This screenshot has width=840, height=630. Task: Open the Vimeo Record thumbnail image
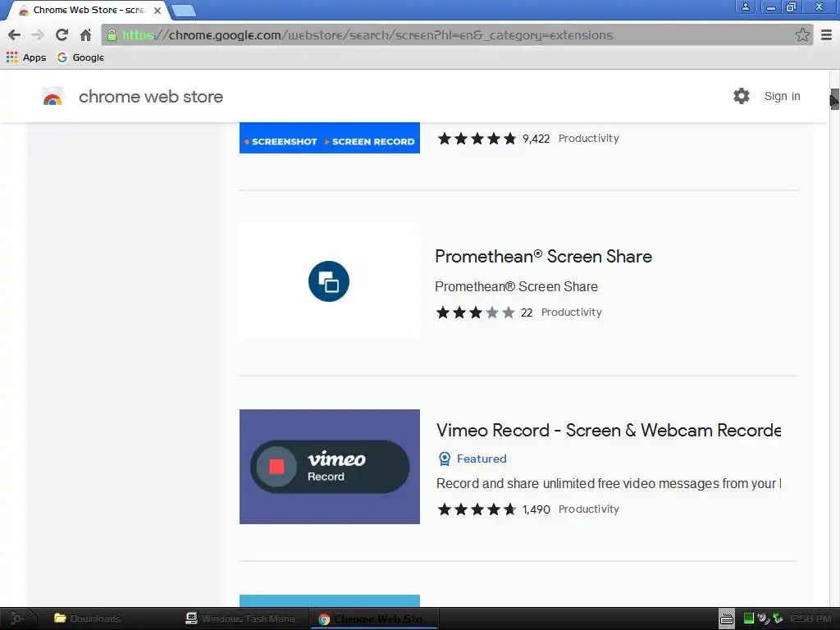tap(330, 467)
